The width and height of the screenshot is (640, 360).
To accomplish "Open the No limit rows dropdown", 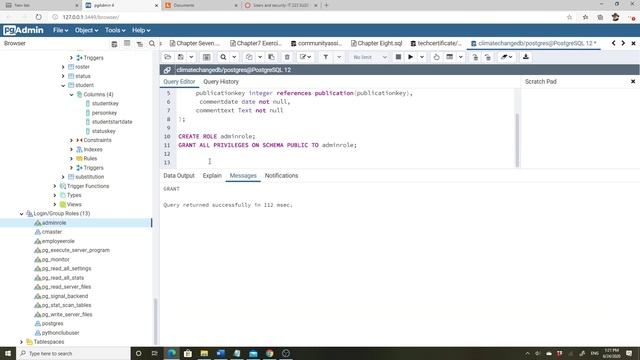I will click(370, 57).
